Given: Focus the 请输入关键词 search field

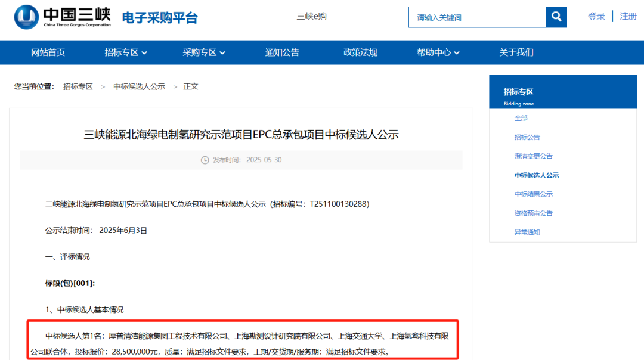Looking at the screenshot, I should 477,17.
